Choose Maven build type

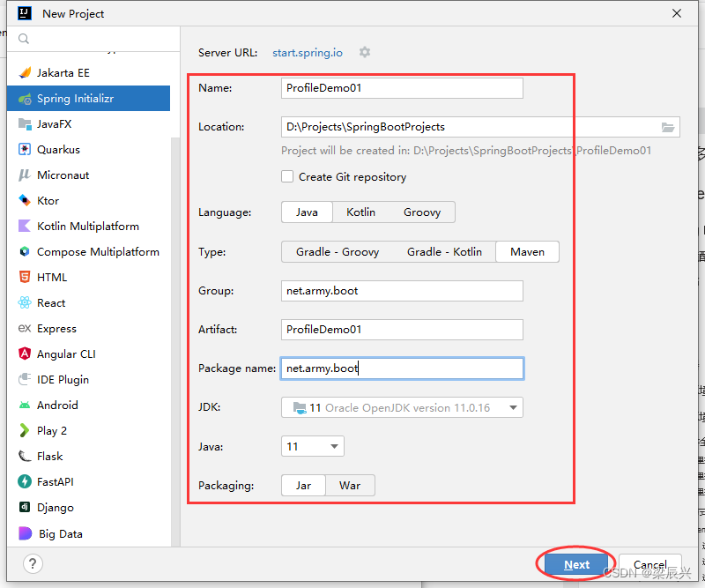pyautogui.click(x=527, y=251)
